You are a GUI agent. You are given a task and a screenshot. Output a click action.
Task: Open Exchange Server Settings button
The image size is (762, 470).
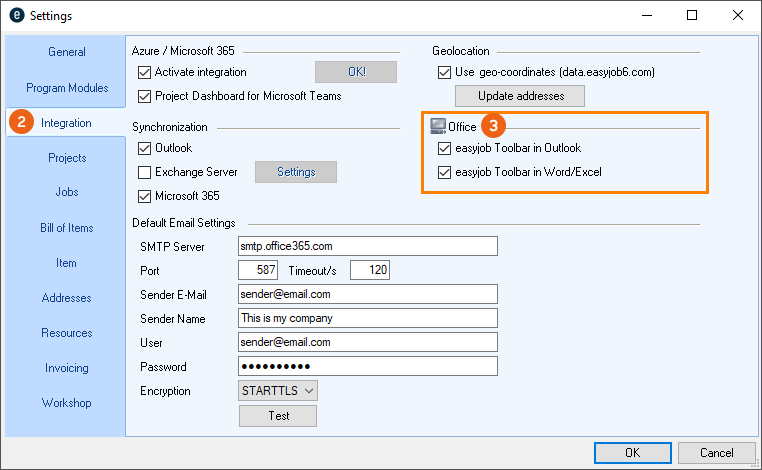click(296, 172)
